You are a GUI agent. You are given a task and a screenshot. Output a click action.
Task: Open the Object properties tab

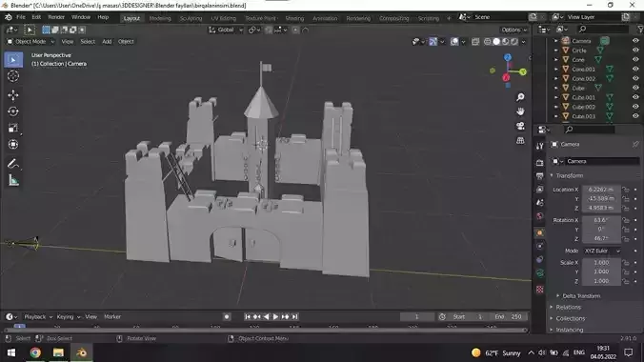click(x=539, y=232)
